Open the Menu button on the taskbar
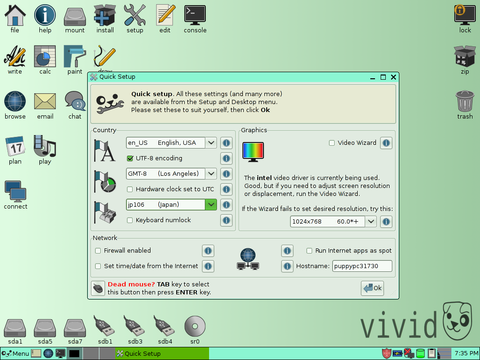Viewport: 480px width, 360px height. [15, 353]
